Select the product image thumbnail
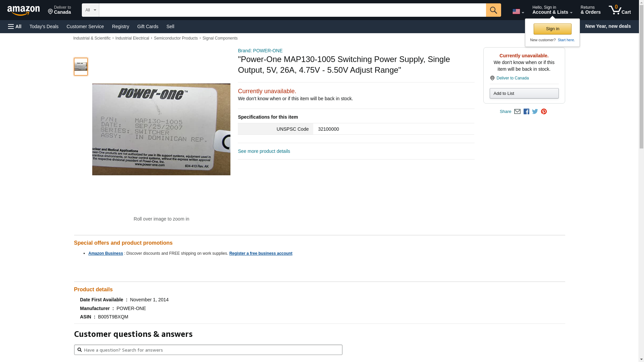This screenshot has height=362, width=644. click(x=81, y=67)
